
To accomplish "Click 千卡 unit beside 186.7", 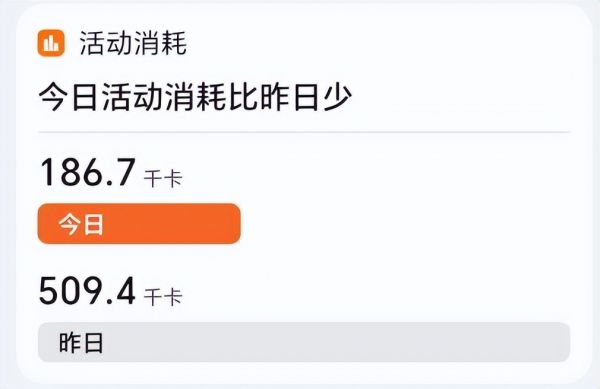I will click(x=163, y=179).
